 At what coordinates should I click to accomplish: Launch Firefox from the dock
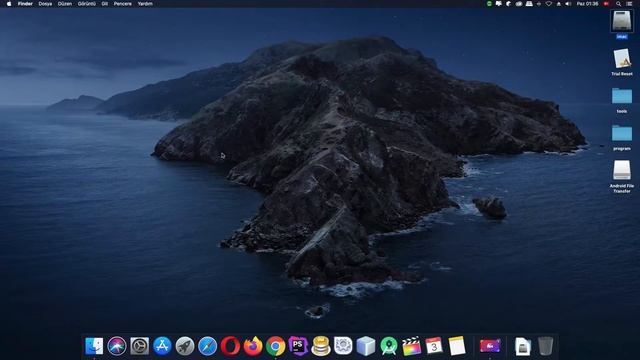click(x=253, y=346)
